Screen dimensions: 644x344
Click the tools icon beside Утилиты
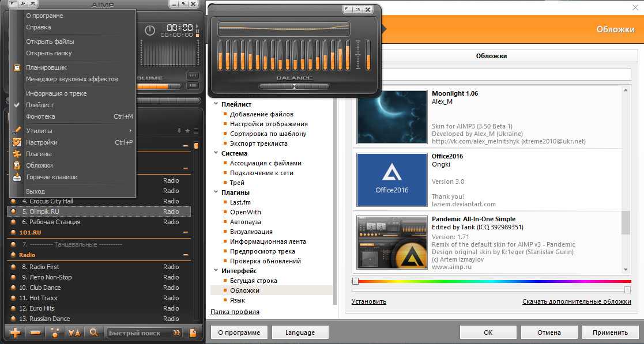pos(17,131)
